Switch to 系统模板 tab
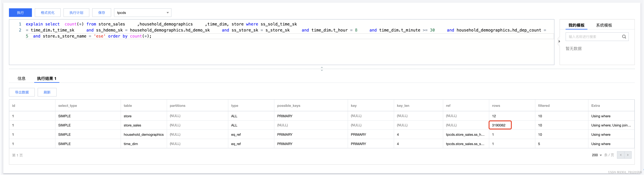The height and width of the screenshot is (175, 644). tap(604, 25)
